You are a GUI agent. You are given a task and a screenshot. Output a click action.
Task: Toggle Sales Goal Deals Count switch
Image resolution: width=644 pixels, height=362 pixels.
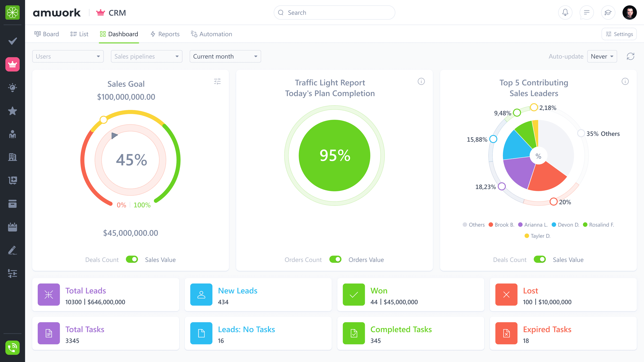pos(132,259)
